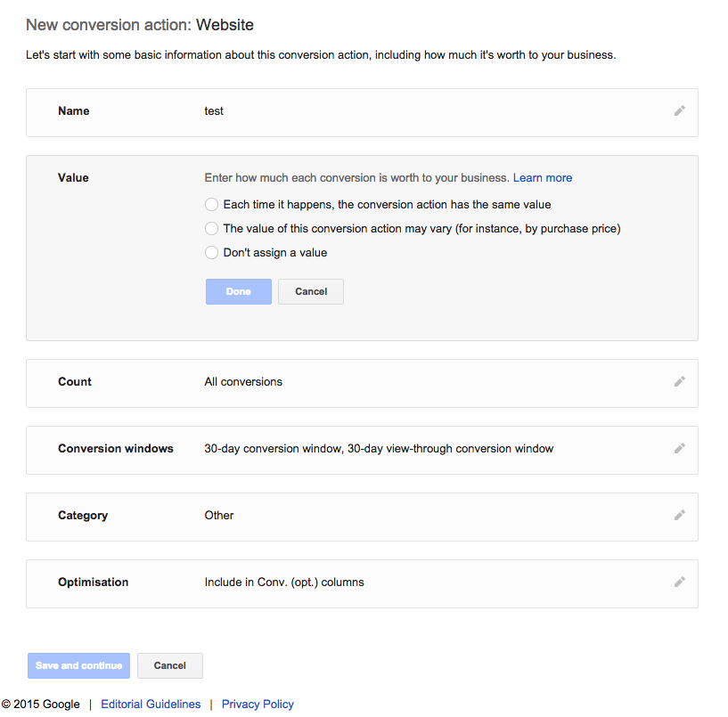Edit the Count setting via the pencil icon
The height and width of the screenshot is (717, 728).
[679, 382]
